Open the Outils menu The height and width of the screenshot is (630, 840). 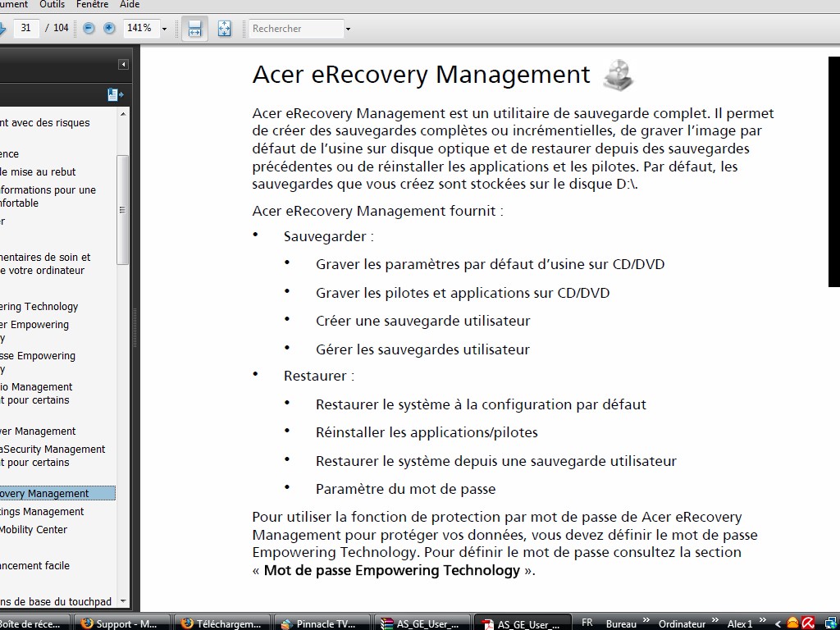(52, 4)
